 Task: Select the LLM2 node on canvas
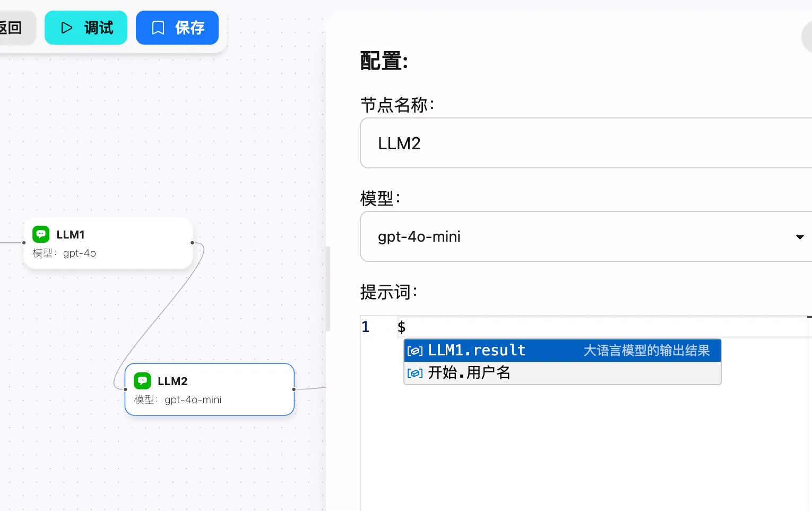[210, 389]
